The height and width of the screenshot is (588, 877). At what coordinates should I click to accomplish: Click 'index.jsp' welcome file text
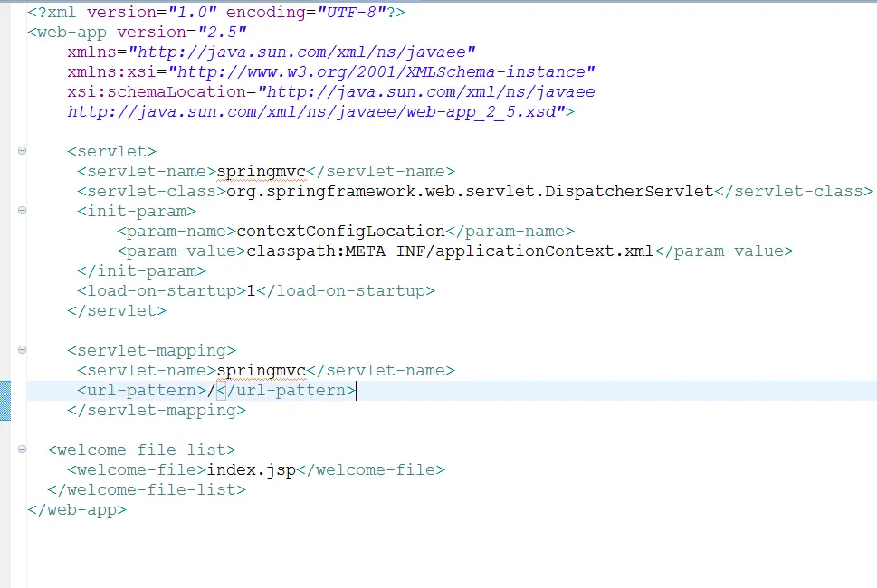[251, 470]
